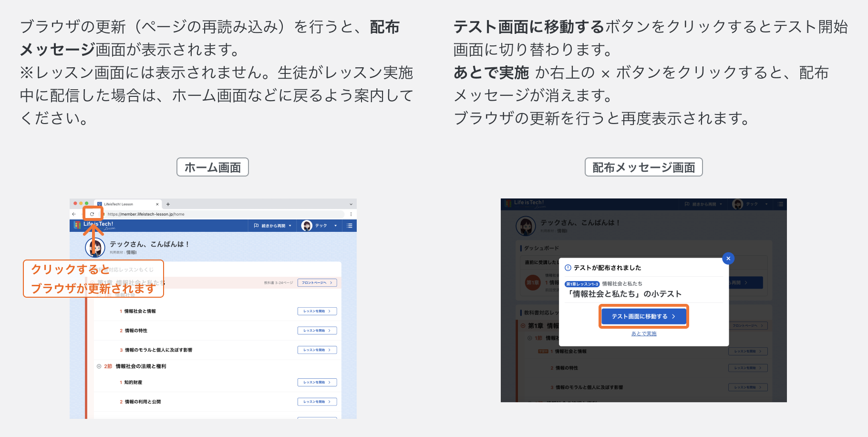
Task: Start lesson for 情報の利用と公開
Action: click(317, 402)
